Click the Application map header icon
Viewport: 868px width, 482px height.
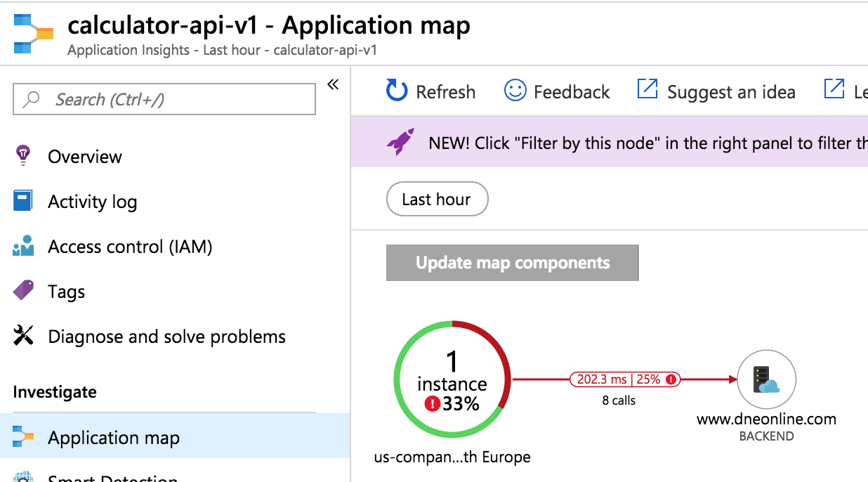click(33, 33)
